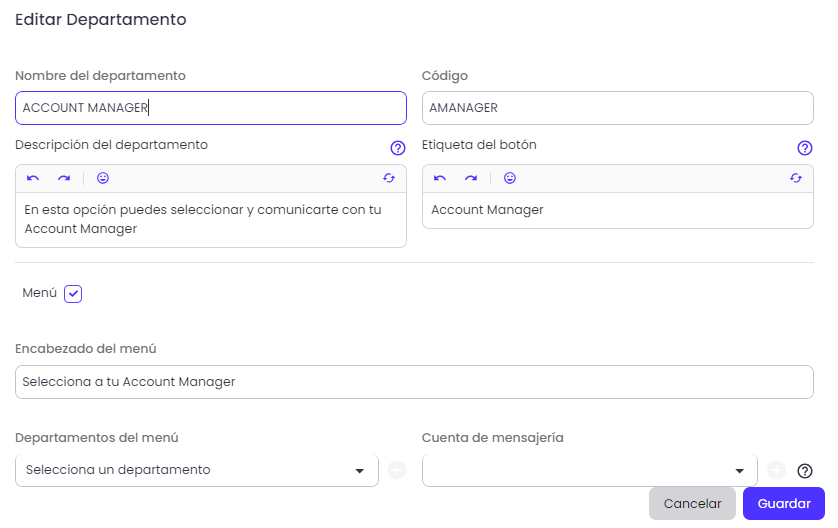Open help icon beside Descripción del departamento
The width and height of the screenshot is (838, 528).
click(x=398, y=148)
